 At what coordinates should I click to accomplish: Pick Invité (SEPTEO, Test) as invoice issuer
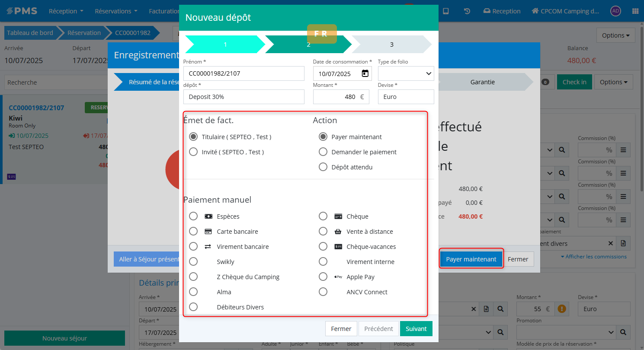193,152
